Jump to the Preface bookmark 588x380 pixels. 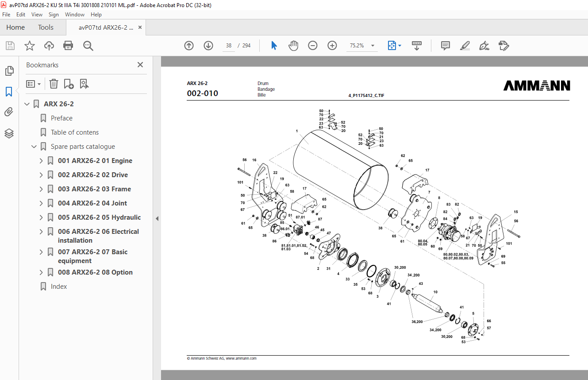61,118
